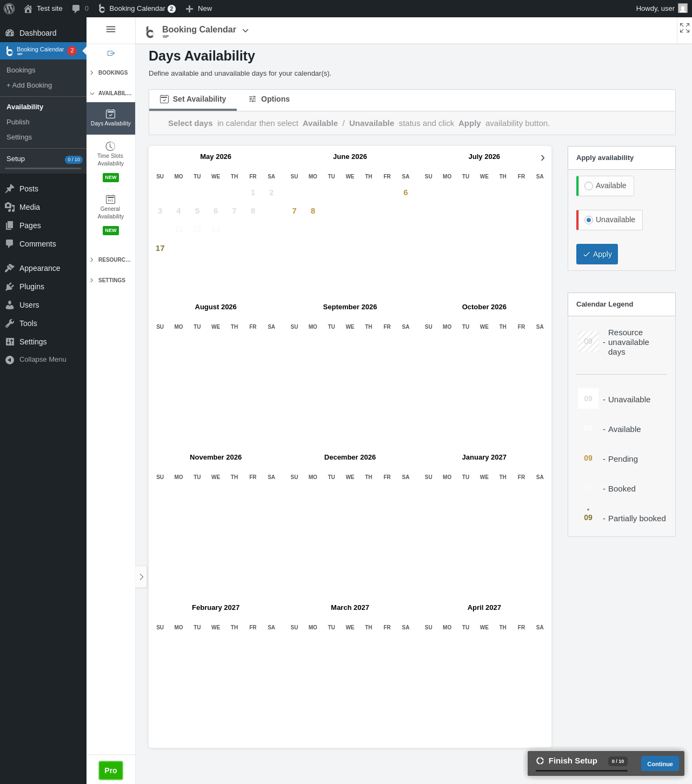
Task: Click the fullscreen expand icon
Action: pyautogui.click(x=684, y=28)
